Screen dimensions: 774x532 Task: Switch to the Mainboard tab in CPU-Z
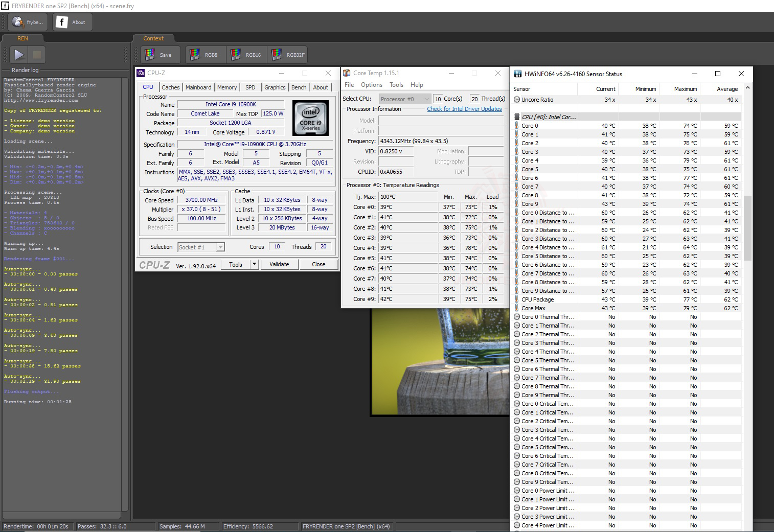[198, 87]
